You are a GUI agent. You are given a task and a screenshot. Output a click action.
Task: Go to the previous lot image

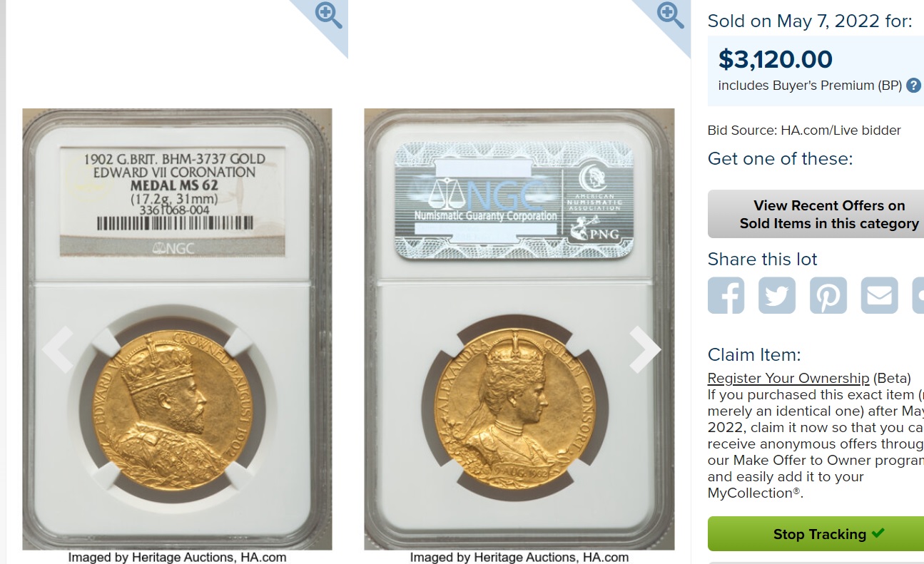[58, 349]
